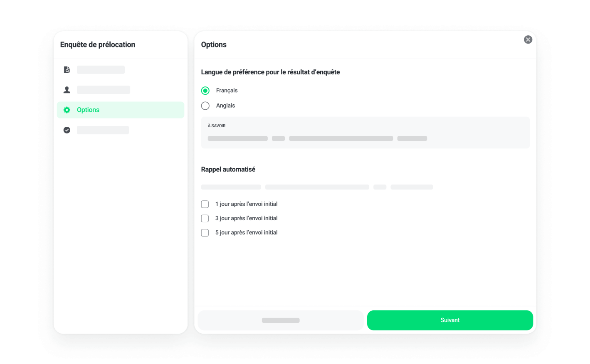Check the 3 jour après l'envoi option

(x=205, y=219)
